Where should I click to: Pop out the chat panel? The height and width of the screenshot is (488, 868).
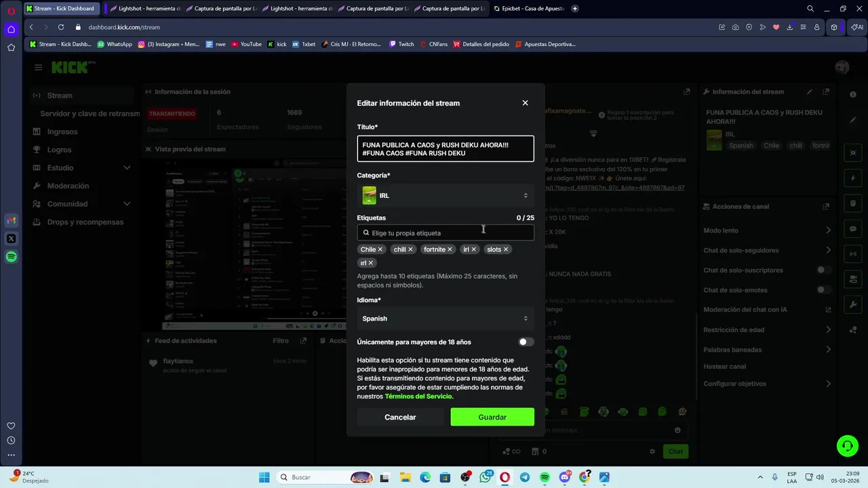tap(686, 91)
